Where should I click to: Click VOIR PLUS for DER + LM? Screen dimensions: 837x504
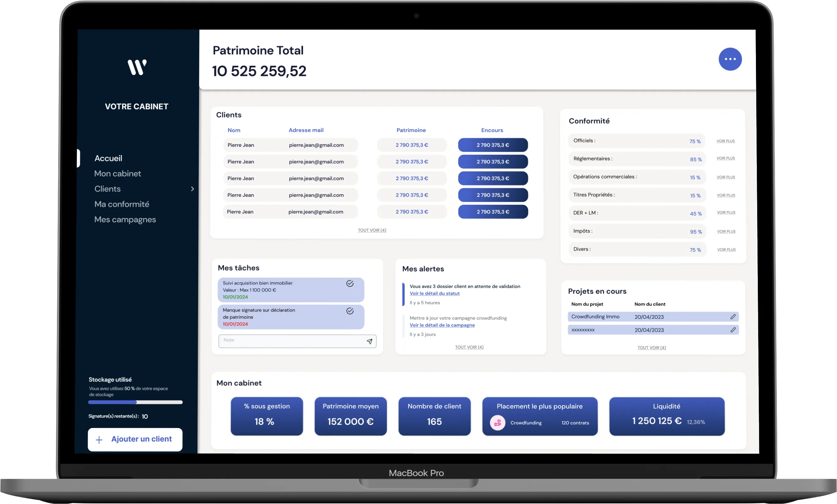[x=726, y=213]
